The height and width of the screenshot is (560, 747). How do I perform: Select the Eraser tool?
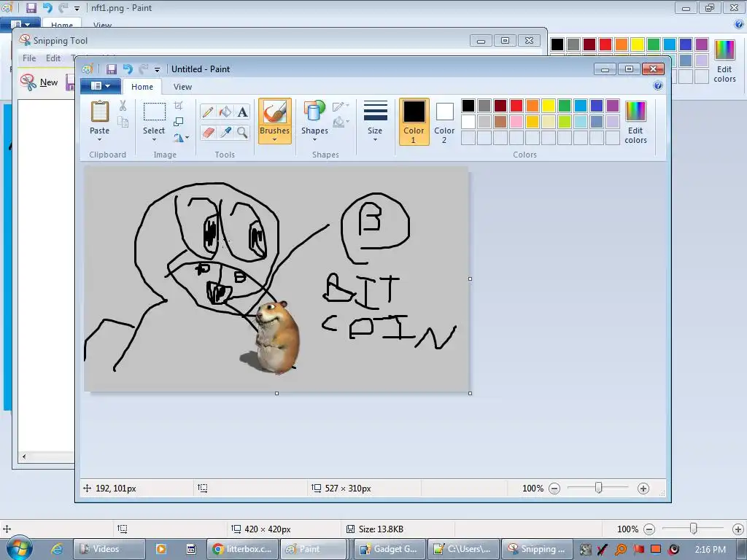(208, 132)
